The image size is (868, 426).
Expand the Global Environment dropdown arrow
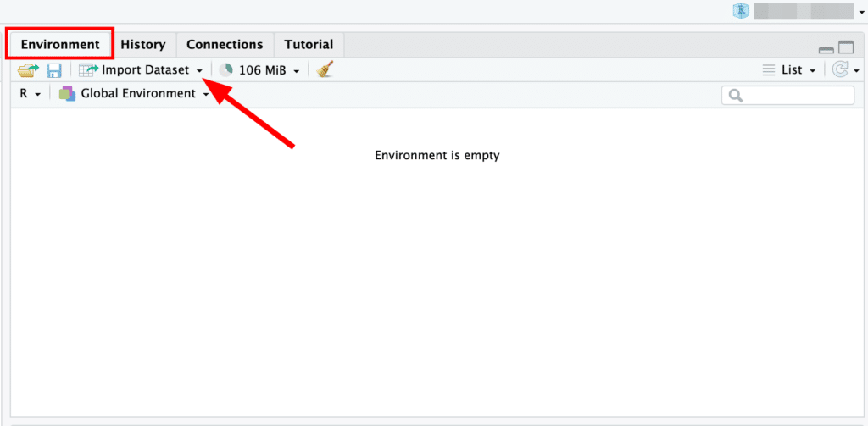click(206, 95)
